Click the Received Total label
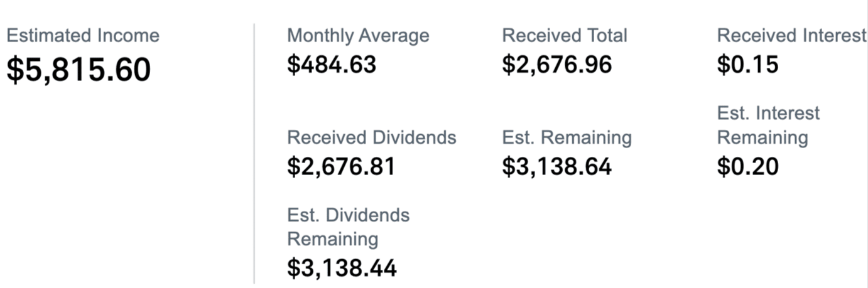Image resolution: width=868 pixels, height=288 pixels. [565, 35]
